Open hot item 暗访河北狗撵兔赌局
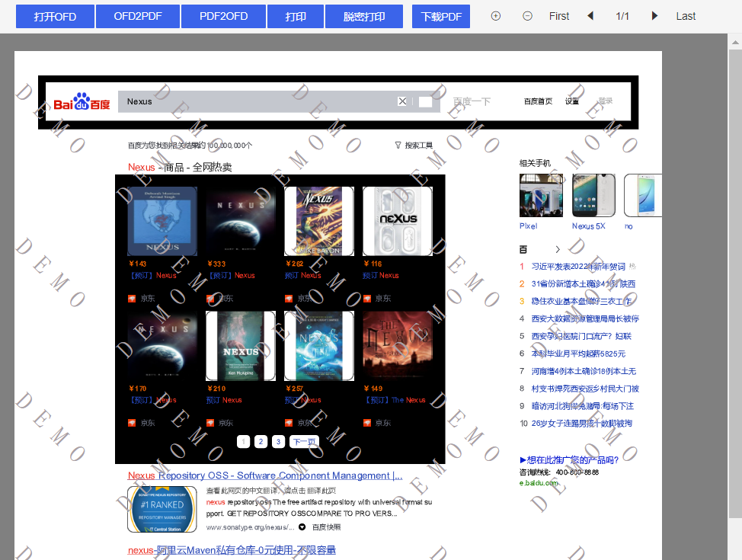Viewport: 742px width, 560px height. [x=583, y=406]
